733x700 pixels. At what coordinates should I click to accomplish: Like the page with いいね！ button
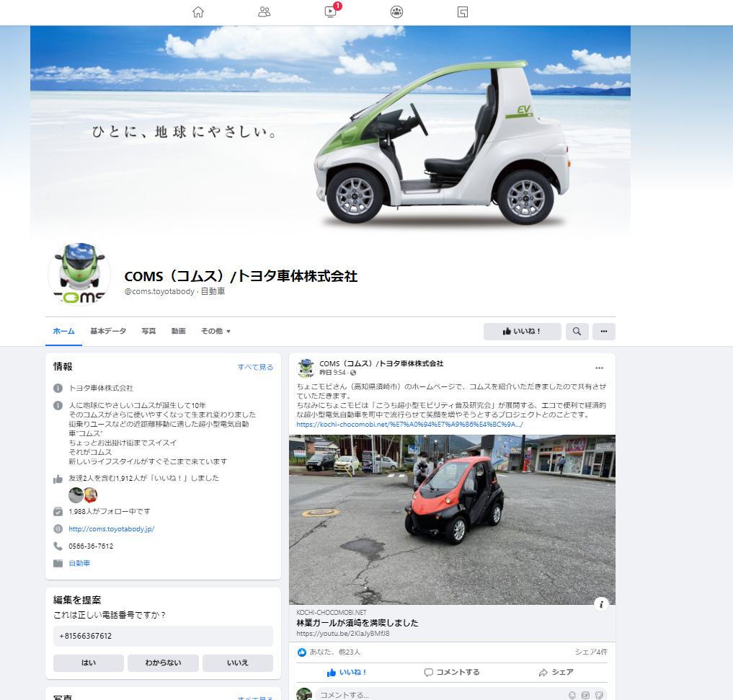(x=522, y=332)
